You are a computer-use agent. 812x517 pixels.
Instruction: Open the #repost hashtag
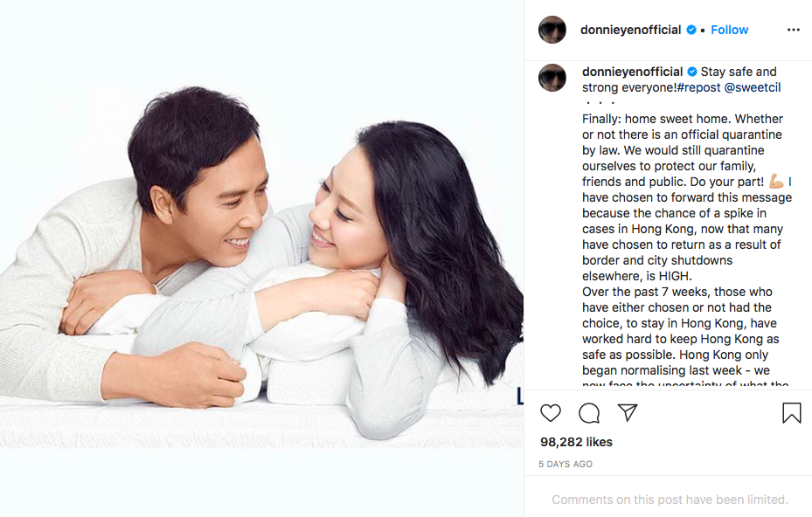698,87
